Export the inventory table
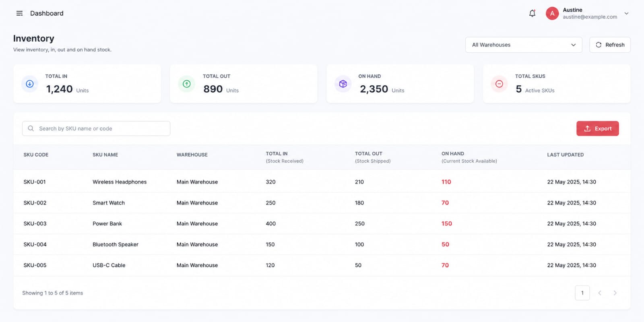The width and height of the screenshot is (644, 322). tap(597, 128)
